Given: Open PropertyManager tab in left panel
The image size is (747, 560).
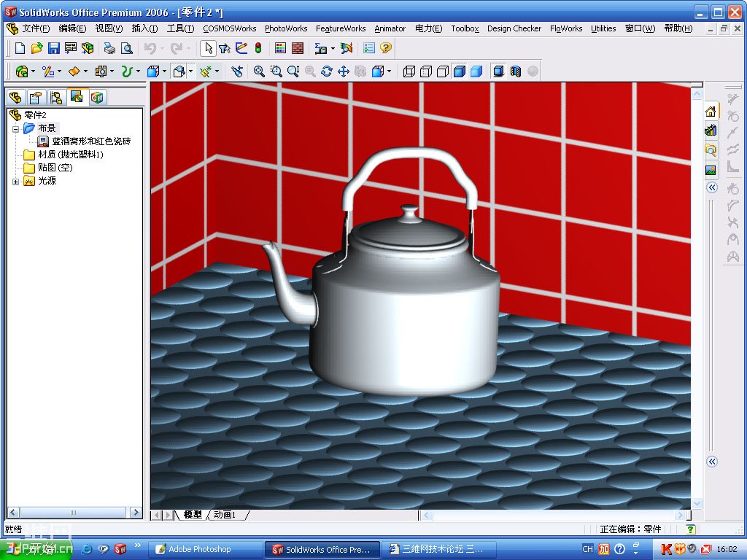Looking at the screenshot, I should [36, 98].
